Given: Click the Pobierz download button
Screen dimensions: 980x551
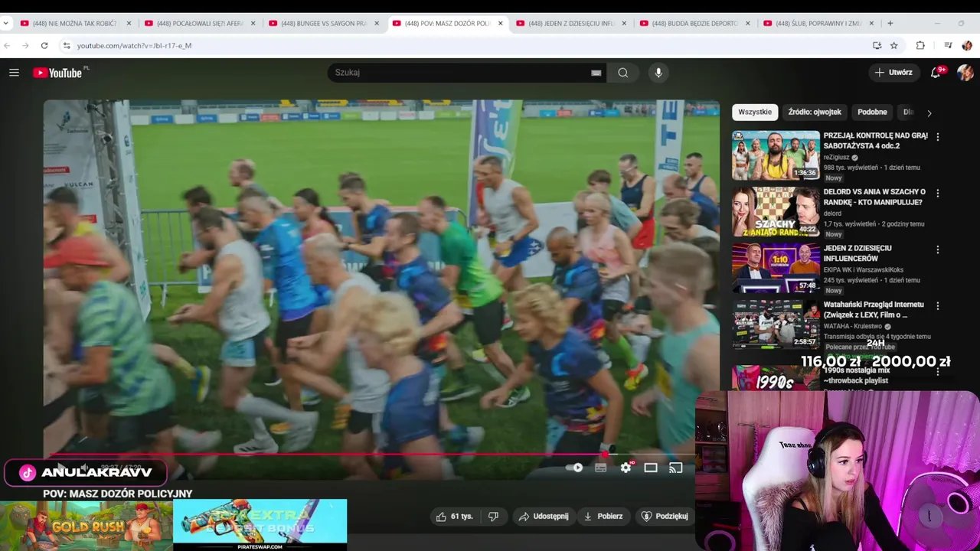Looking at the screenshot, I should tap(603, 517).
